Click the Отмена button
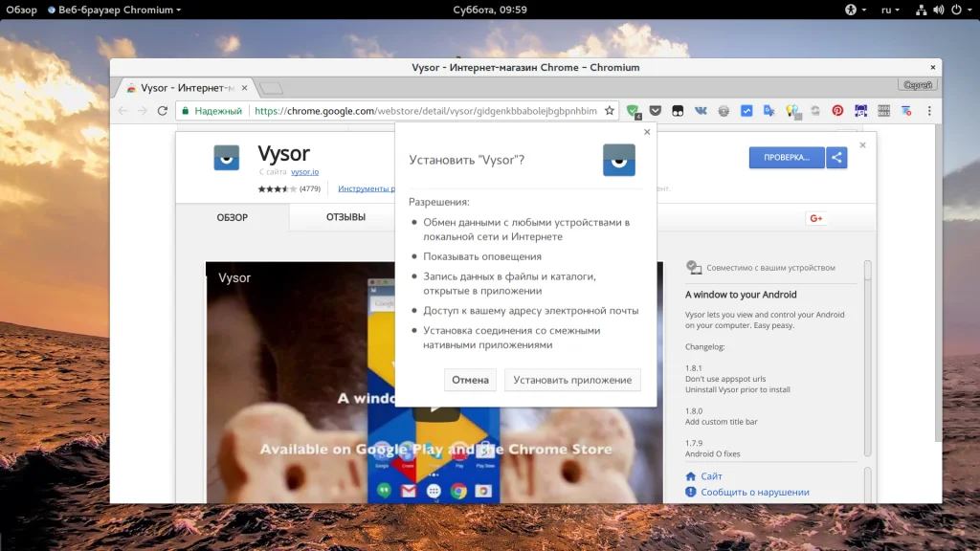 [x=470, y=380]
